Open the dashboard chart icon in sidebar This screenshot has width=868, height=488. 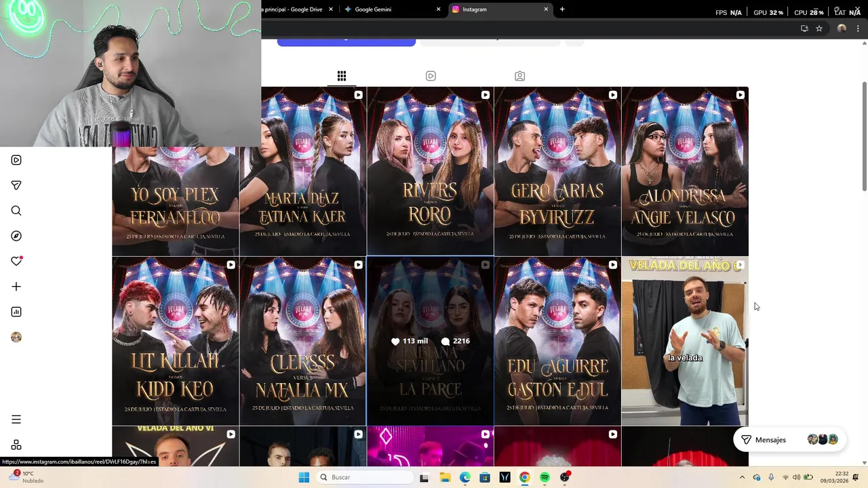pos(16,312)
